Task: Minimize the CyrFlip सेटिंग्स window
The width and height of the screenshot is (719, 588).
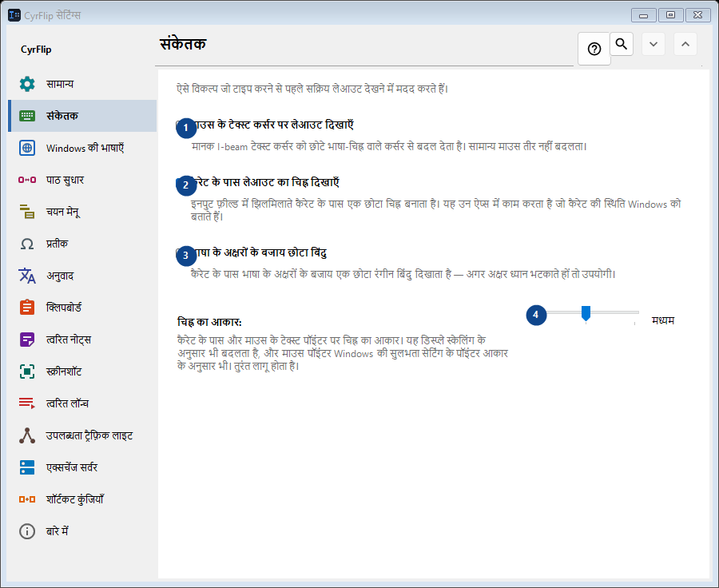Action: tap(643, 15)
